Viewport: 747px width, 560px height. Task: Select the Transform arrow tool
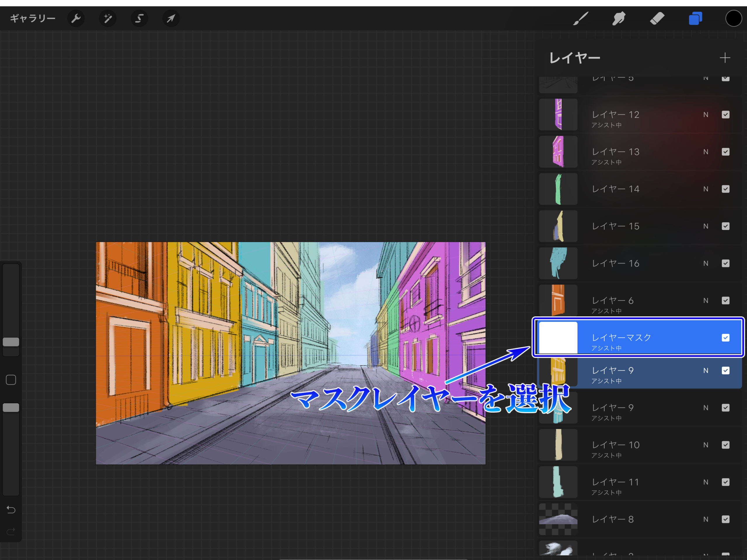pyautogui.click(x=170, y=19)
